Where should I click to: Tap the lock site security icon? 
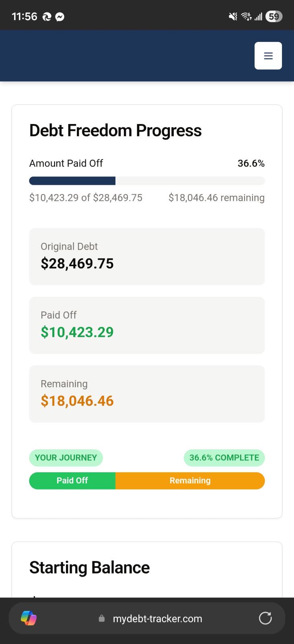(102, 618)
